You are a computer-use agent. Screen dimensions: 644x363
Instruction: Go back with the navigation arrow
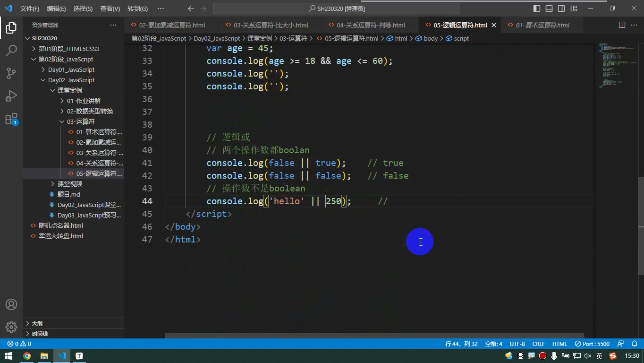click(190, 9)
